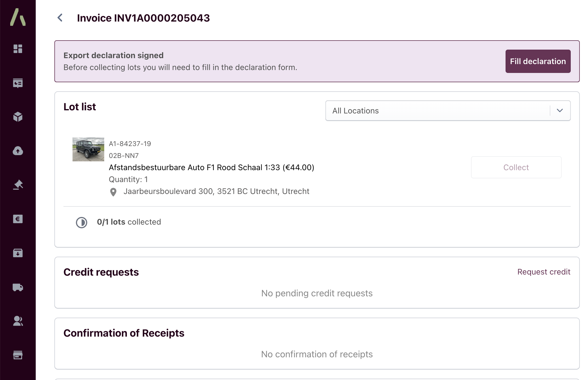Viewport: 588px width, 380px height.
Task: Click the lots collected progress indicator
Action: pyautogui.click(x=82, y=222)
